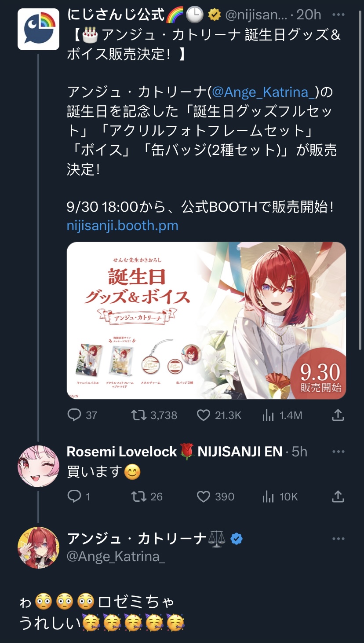Open more options on Rosemi Lovelock's reply
364x643 pixels.
click(338, 452)
